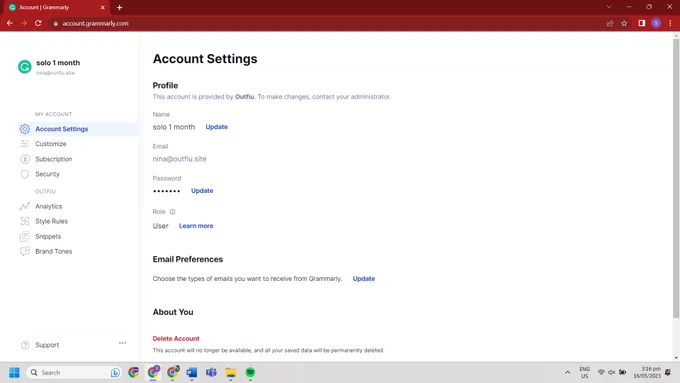Viewport: 680px width, 383px height.
Task: Click the page vertical scrollbar
Action: 676,178
